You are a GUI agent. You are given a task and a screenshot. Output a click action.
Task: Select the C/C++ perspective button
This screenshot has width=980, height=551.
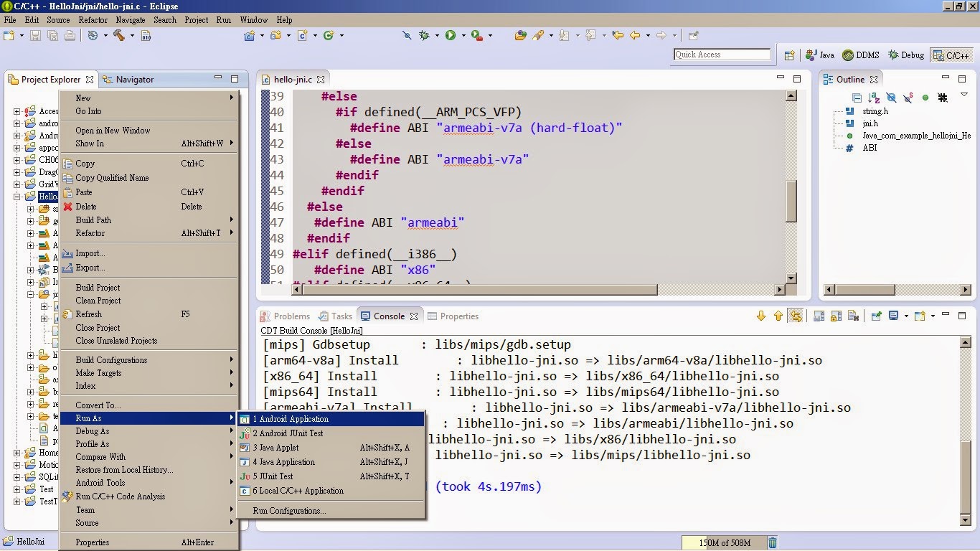(x=951, y=55)
